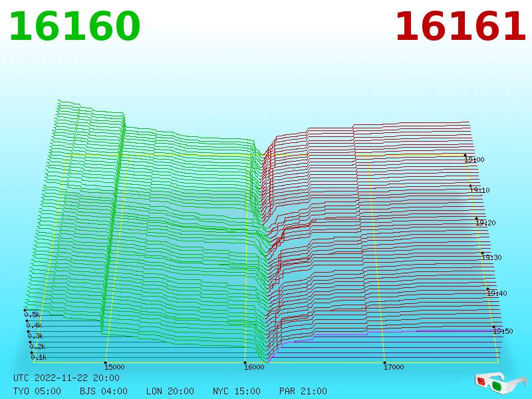Screen dimensions: 532x399
Task: Select the 19:00 time axis marker
Action: tap(474, 160)
